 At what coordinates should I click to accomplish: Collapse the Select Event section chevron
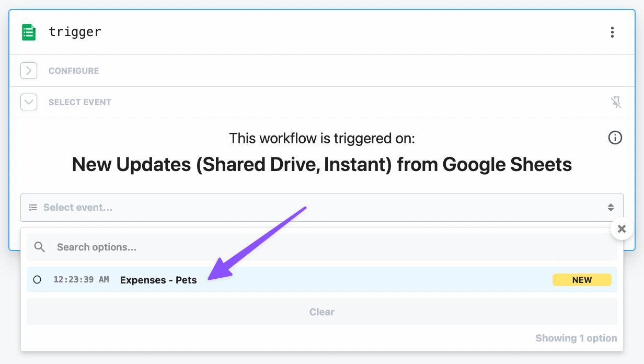[29, 102]
